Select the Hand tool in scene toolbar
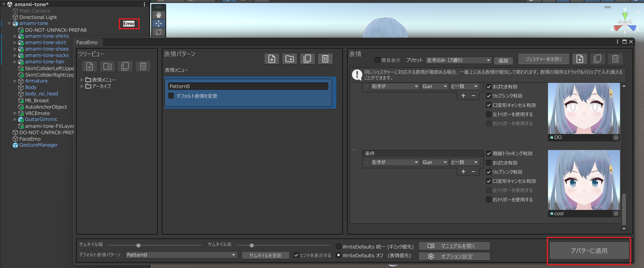Image resolution: width=644 pixels, height=268 pixels. tap(158, 15)
